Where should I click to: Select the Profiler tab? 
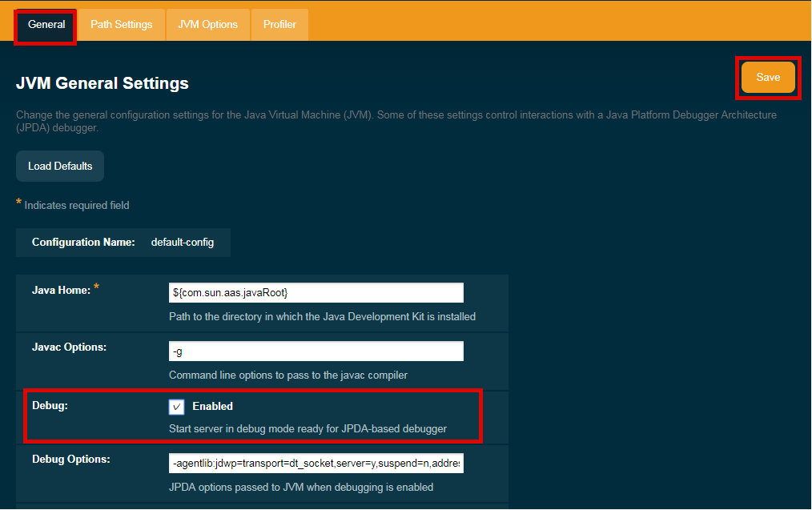(279, 25)
